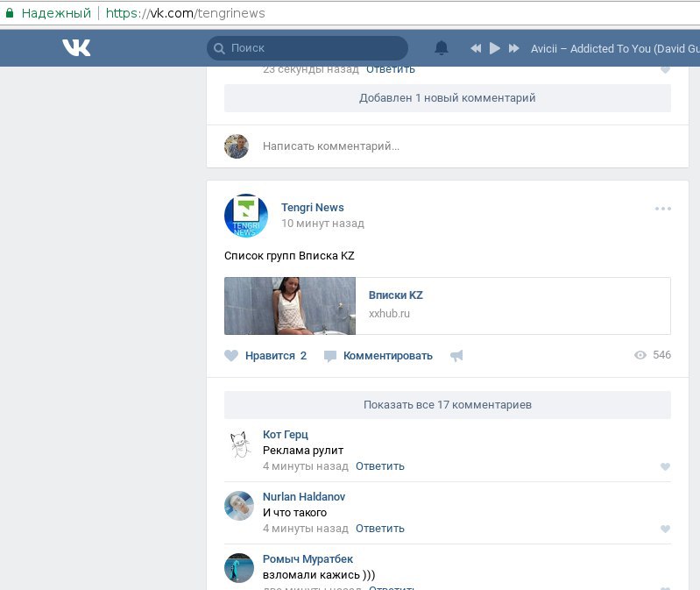Open the post timestamp 10 минут назад
700x590 pixels.
point(322,224)
